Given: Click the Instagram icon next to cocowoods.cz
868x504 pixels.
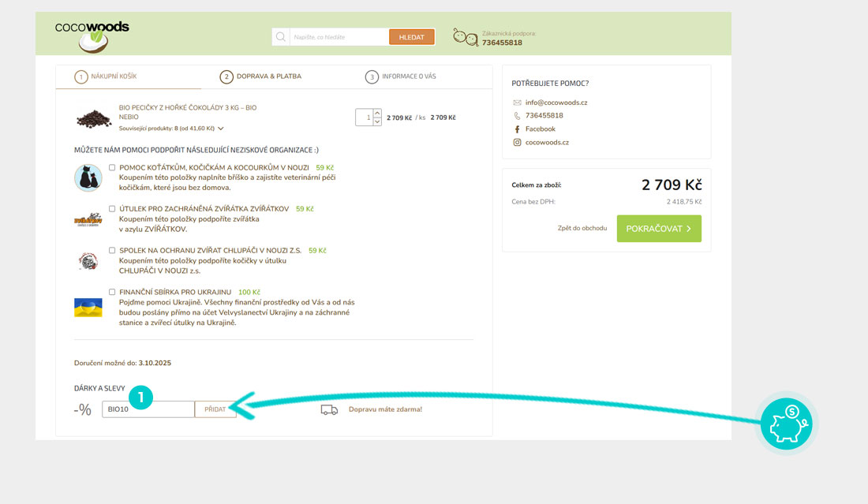Looking at the screenshot, I should 517,143.
